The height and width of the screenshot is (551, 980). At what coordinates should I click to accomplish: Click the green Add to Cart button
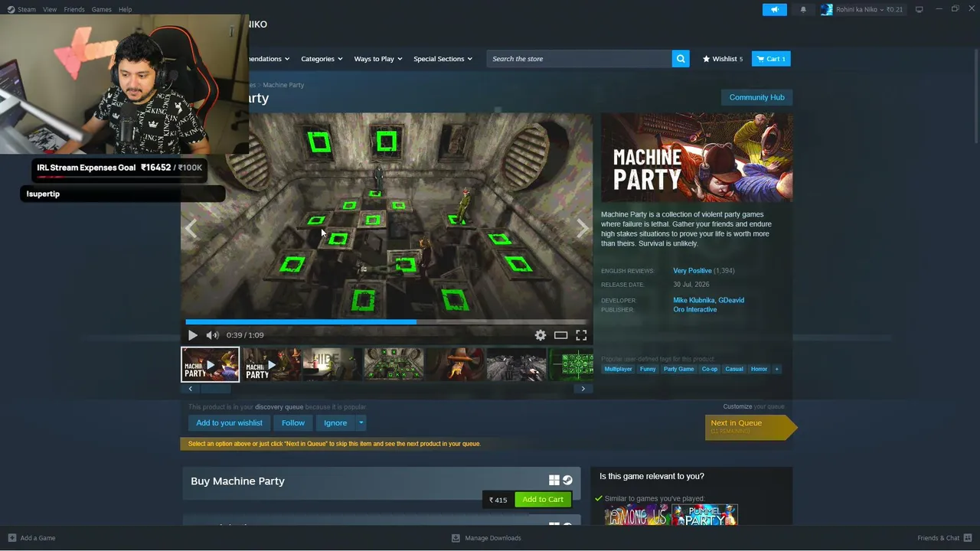(x=543, y=500)
